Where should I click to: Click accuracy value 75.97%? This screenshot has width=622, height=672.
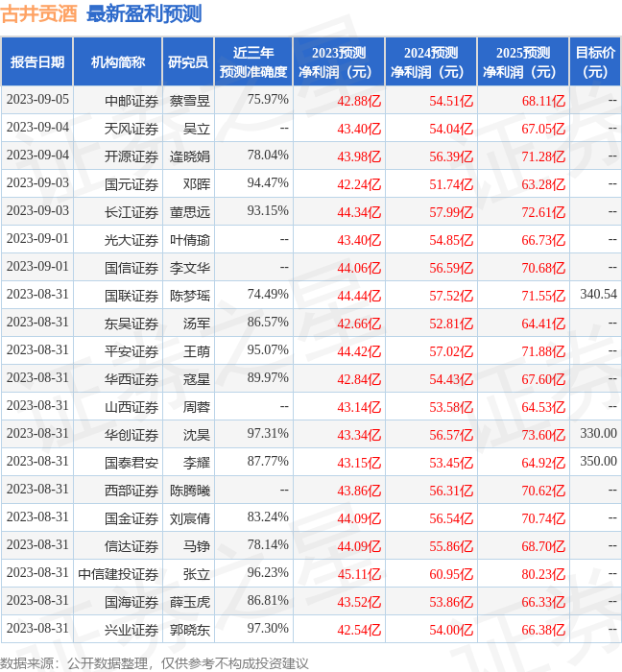(x=268, y=99)
